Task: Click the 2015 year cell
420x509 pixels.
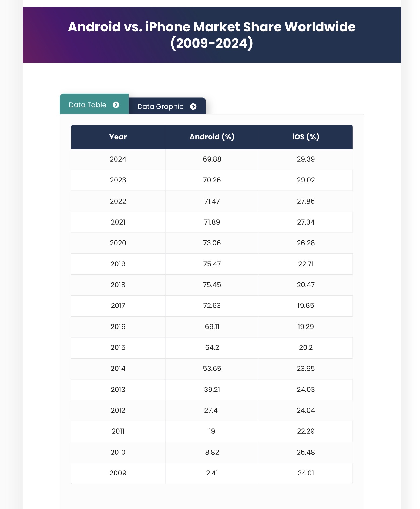Action: [x=118, y=347]
